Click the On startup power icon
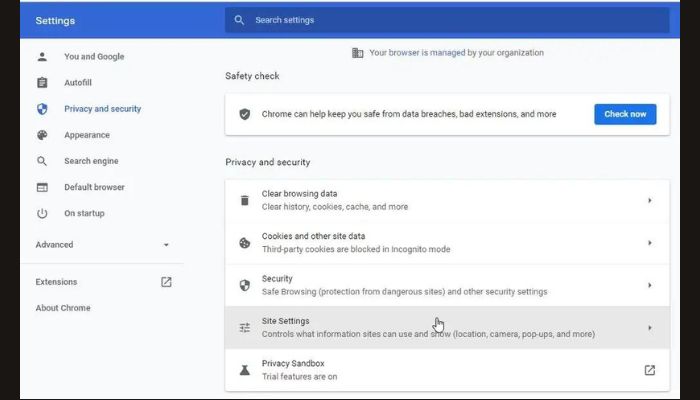Viewport: 700px width, 400px height. click(42, 213)
